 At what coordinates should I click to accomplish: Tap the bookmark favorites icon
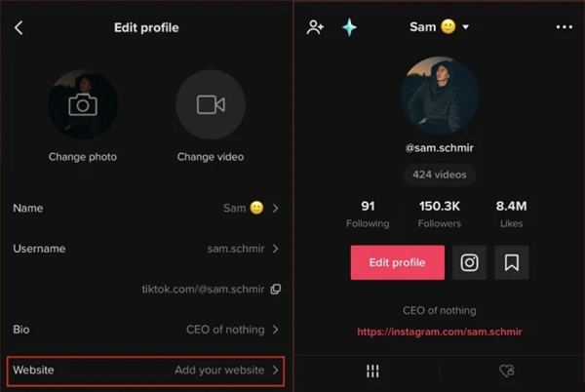click(511, 262)
